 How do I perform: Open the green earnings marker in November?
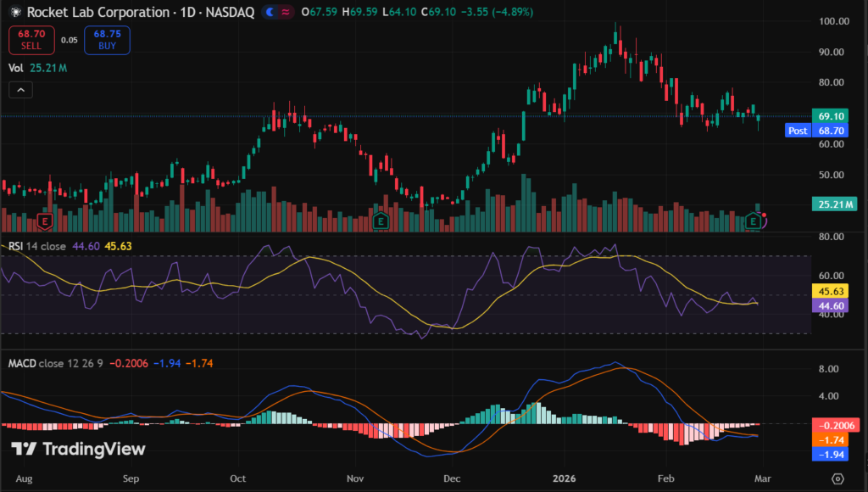point(381,221)
